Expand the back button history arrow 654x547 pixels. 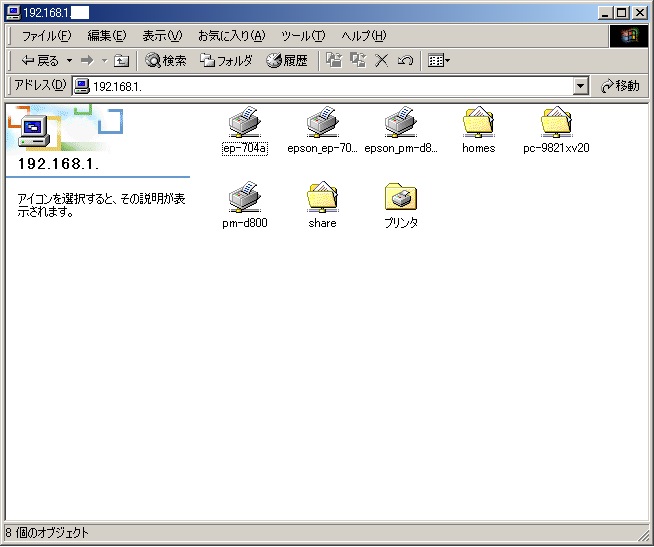(x=69, y=61)
